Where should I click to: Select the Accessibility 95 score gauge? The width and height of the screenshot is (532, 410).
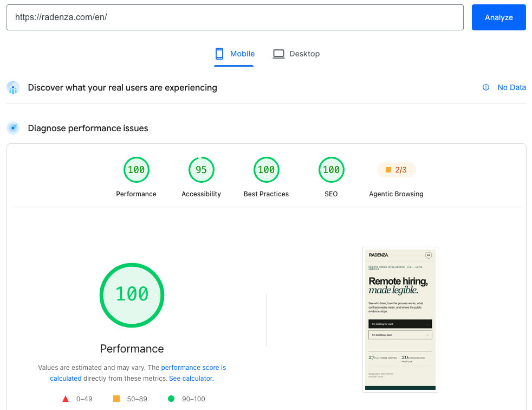click(201, 170)
